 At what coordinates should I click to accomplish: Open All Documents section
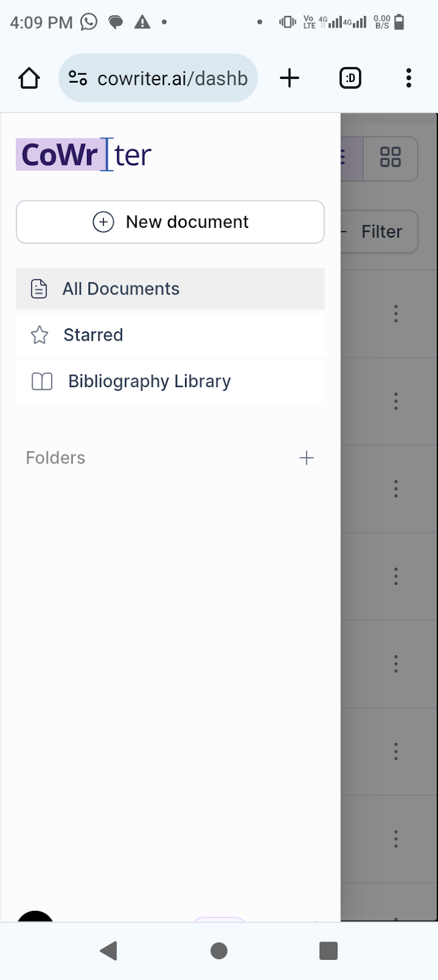click(x=170, y=288)
